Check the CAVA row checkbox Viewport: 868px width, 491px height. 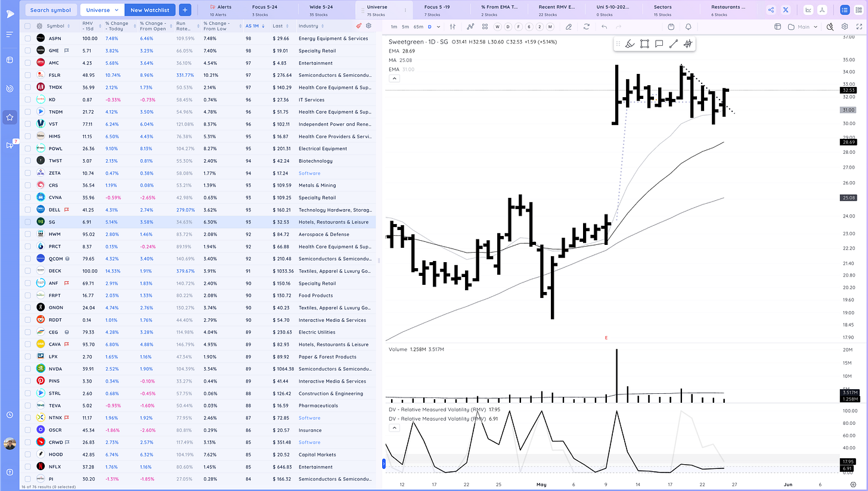(27, 344)
